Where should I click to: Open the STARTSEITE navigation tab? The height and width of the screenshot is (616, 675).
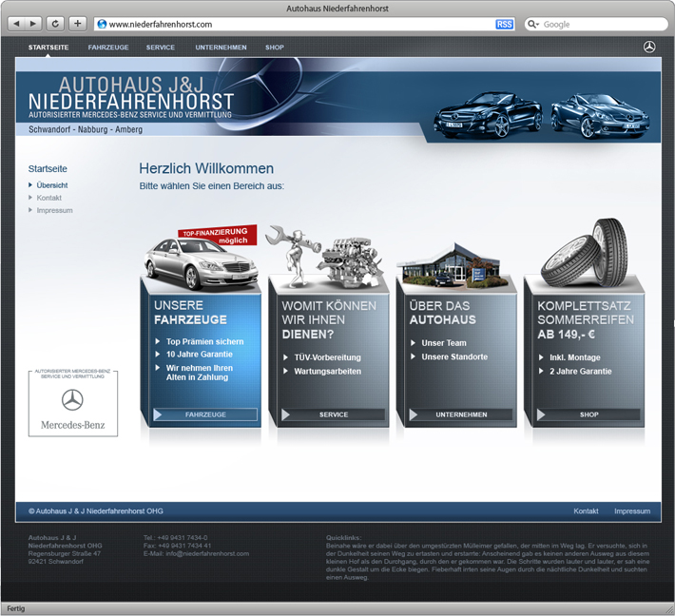(48, 48)
